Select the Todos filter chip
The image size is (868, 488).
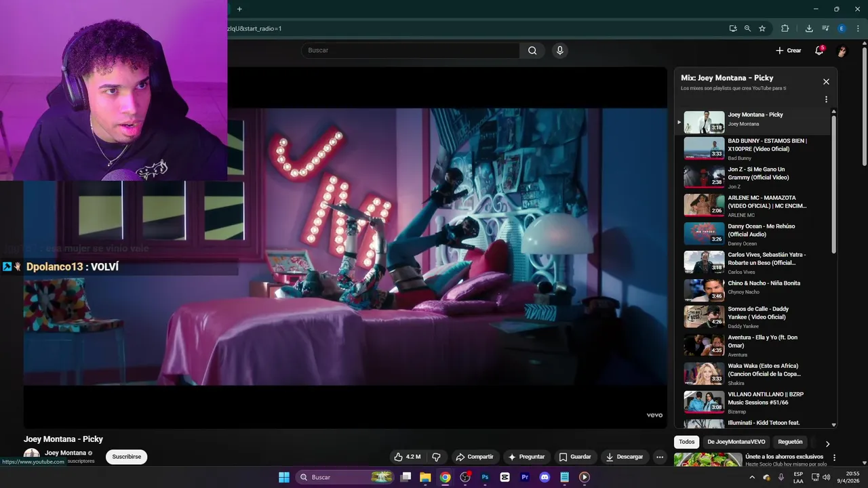pos(687,442)
